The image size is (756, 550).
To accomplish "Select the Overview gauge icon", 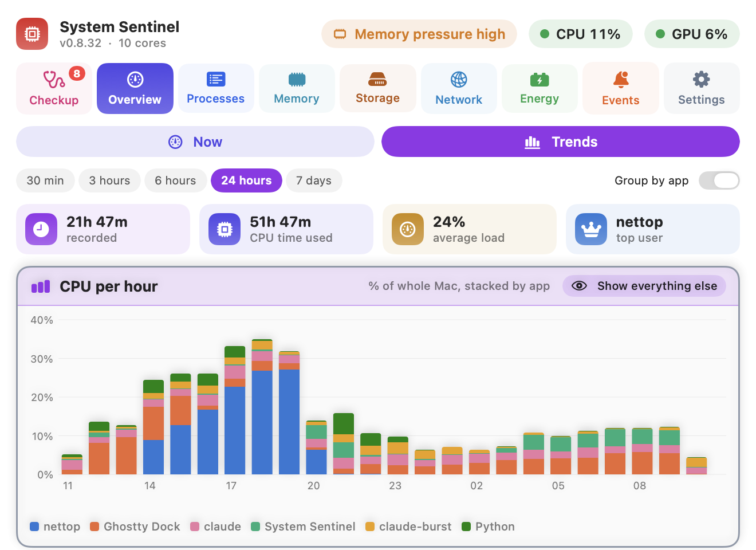I will (x=135, y=80).
